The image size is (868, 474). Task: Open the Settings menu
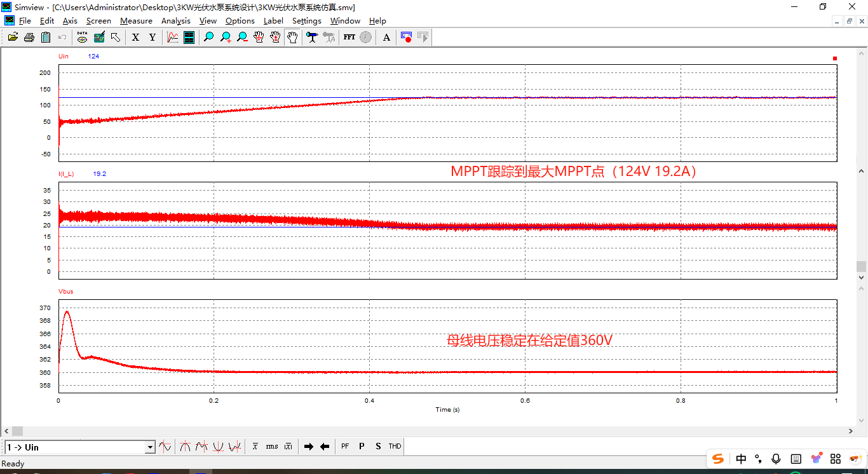pyautogui.click(x=306, y=21)
